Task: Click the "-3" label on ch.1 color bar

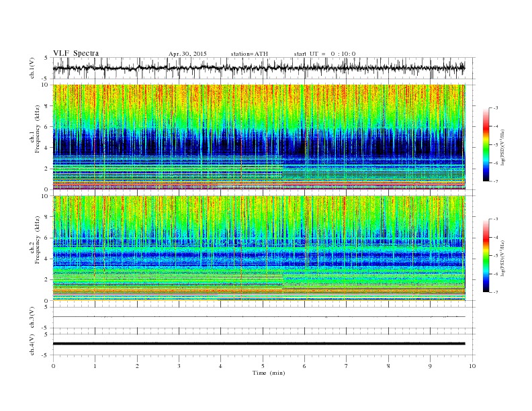Action: pos(496,108)
